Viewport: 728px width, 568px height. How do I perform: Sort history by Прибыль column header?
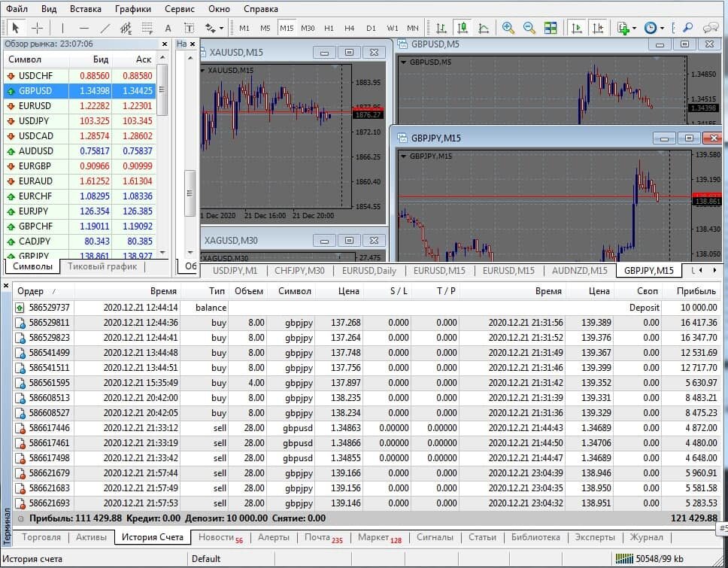click(x=696, y=291)
